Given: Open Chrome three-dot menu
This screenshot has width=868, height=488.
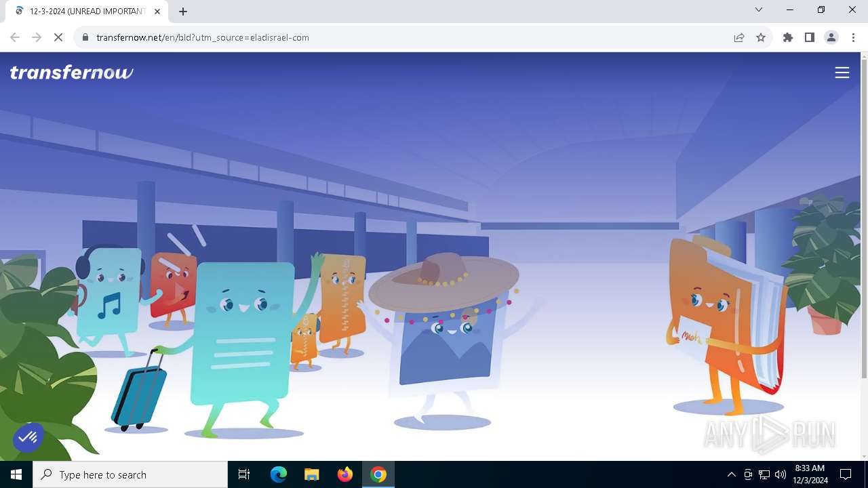Looking at the screenshot, I should point(853,37).
